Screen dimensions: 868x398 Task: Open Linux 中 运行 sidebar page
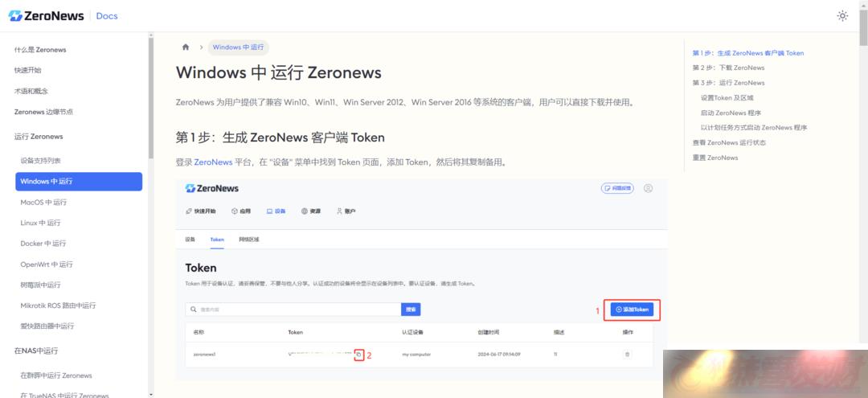click(40, 223)
